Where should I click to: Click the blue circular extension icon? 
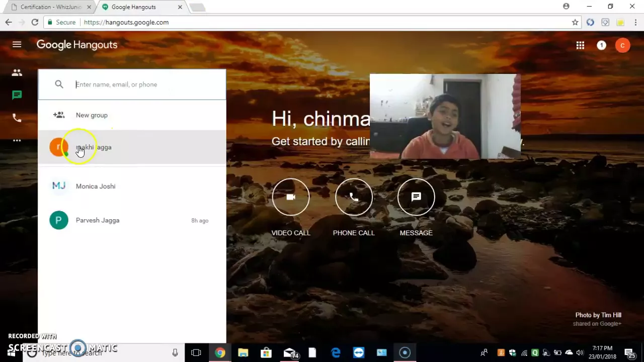(x=590, y=22)
